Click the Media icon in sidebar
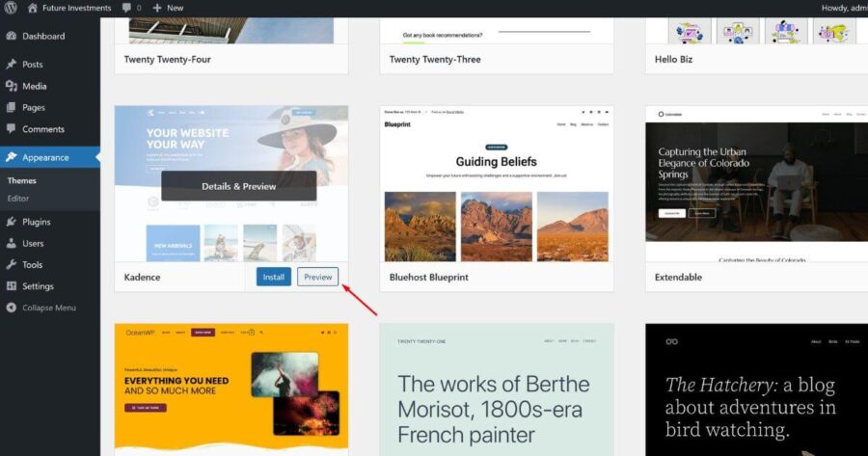 pyautogui.click(x=12, y=86)
